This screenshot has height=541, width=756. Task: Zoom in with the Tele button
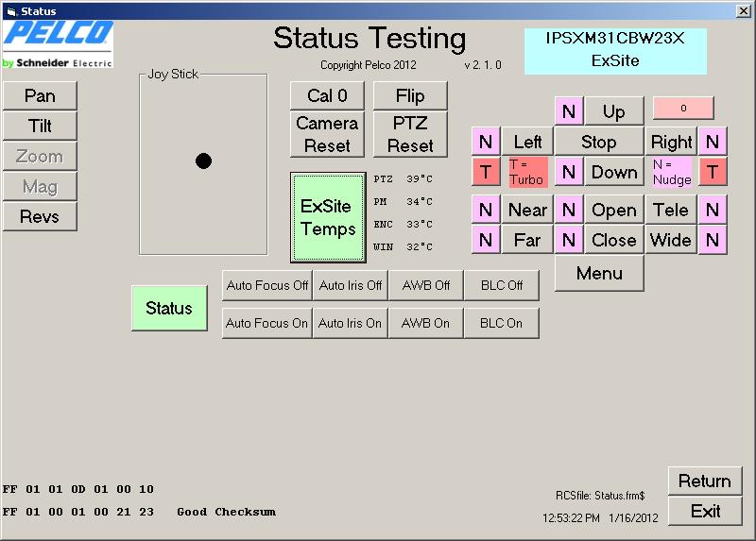(671, 210)
